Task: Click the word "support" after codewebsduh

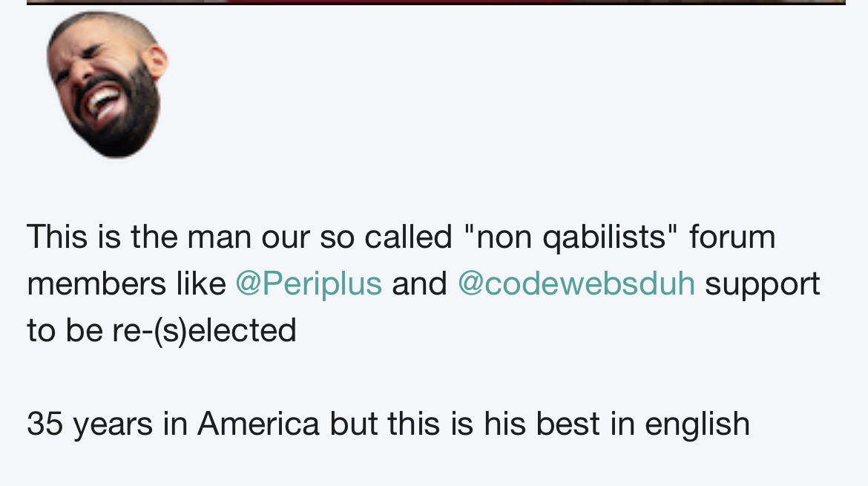Action: coord(762,285)
